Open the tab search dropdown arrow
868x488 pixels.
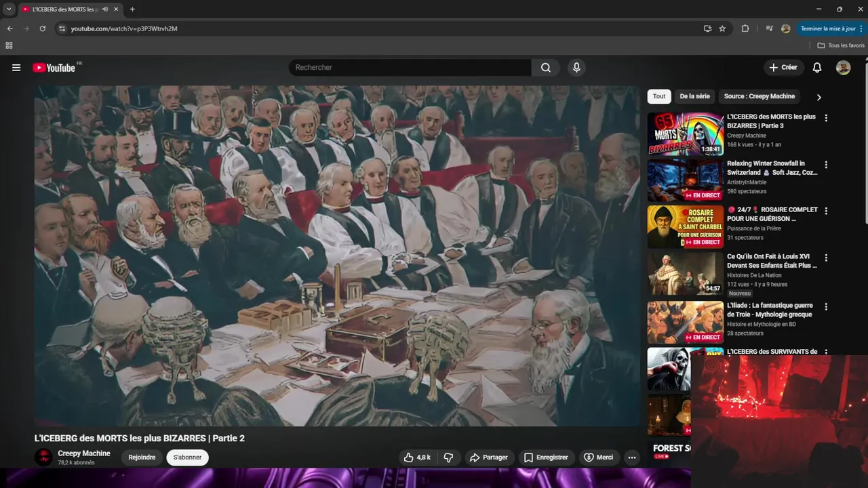coord(9,9)
